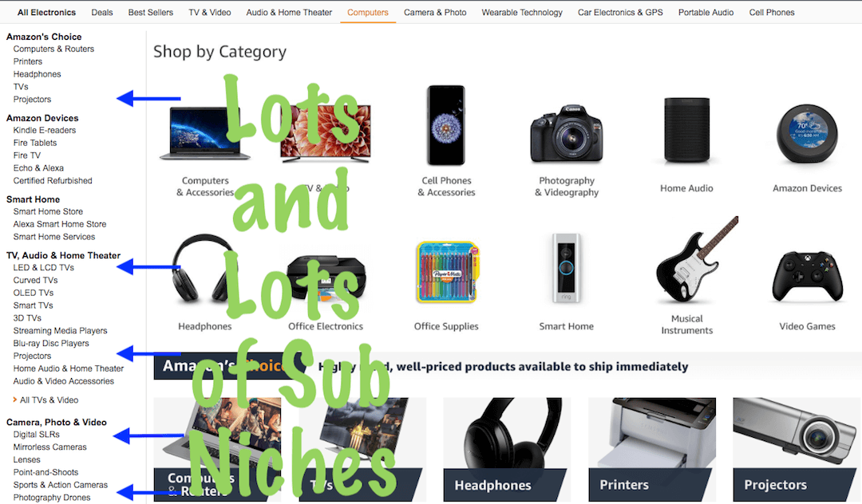862x504 pixels.
Task: Select Digital SLRs in sidebar
Action: pos(36,435)
